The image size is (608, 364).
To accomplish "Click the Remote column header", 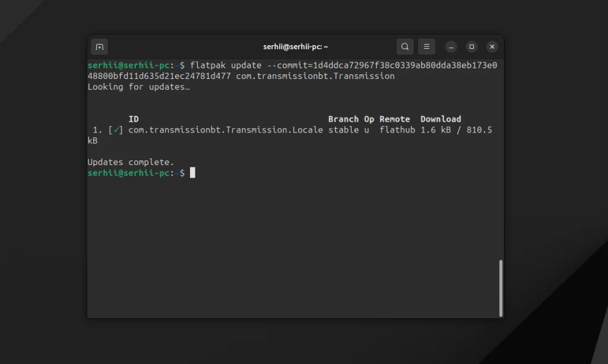I will click(x=395, y=119).
